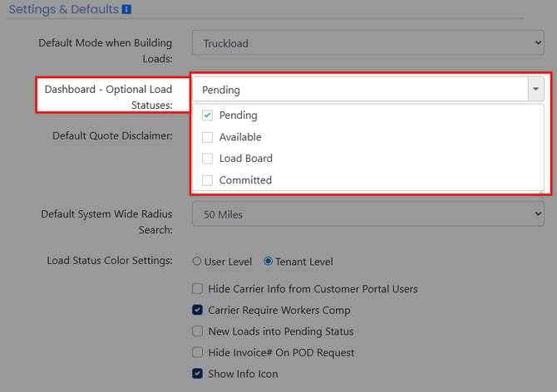Uncheck the Pending status checkbox
Image resolution: width=557 pixels, height=392 pixels.
pyautogui.click(x=208, y=115)
